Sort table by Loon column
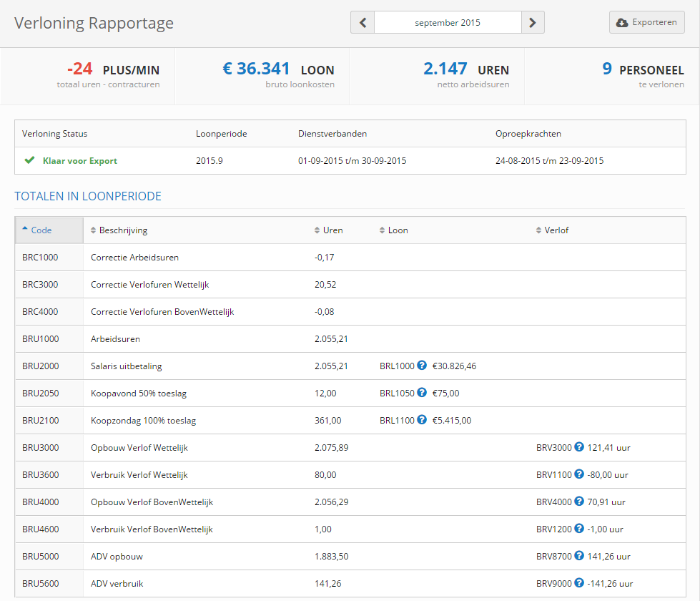This screenshot has height=601, width=700. tap(398, 230)
